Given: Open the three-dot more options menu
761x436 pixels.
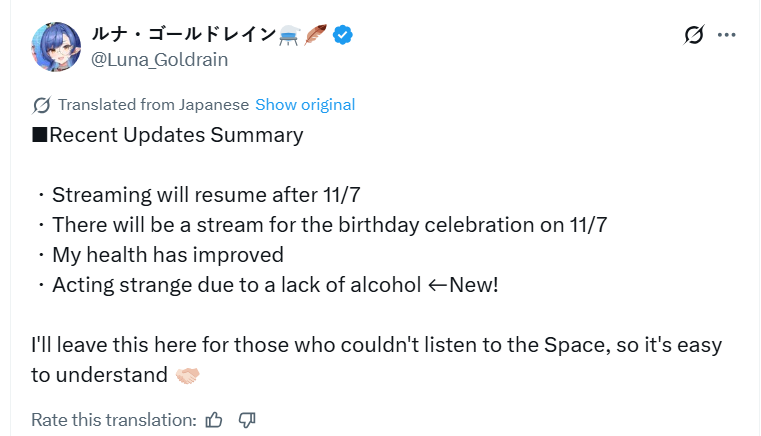Looking at the screenshot, I should (727, 36).
